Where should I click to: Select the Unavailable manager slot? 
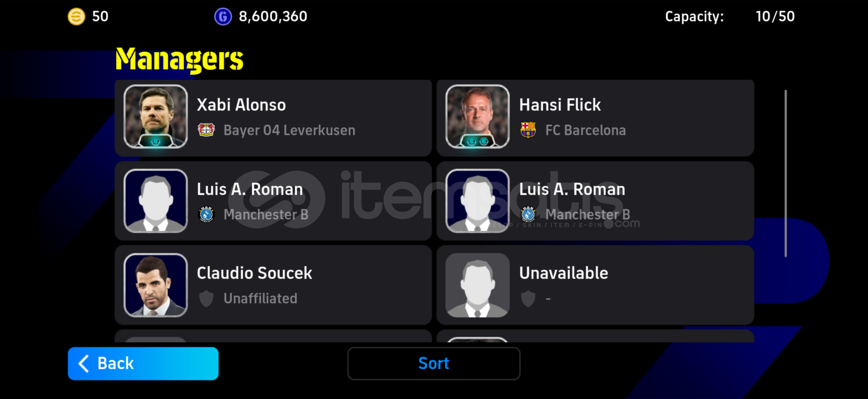pyautogui.click(x=595, y=285)
